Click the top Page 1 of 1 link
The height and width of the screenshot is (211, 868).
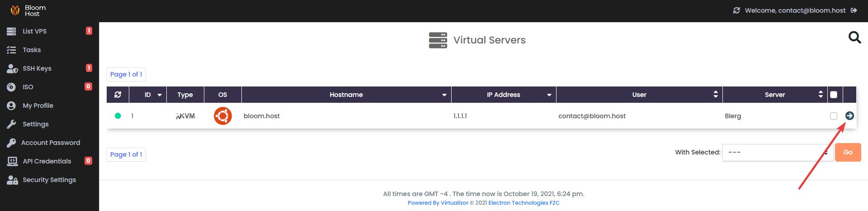(126, 74)
